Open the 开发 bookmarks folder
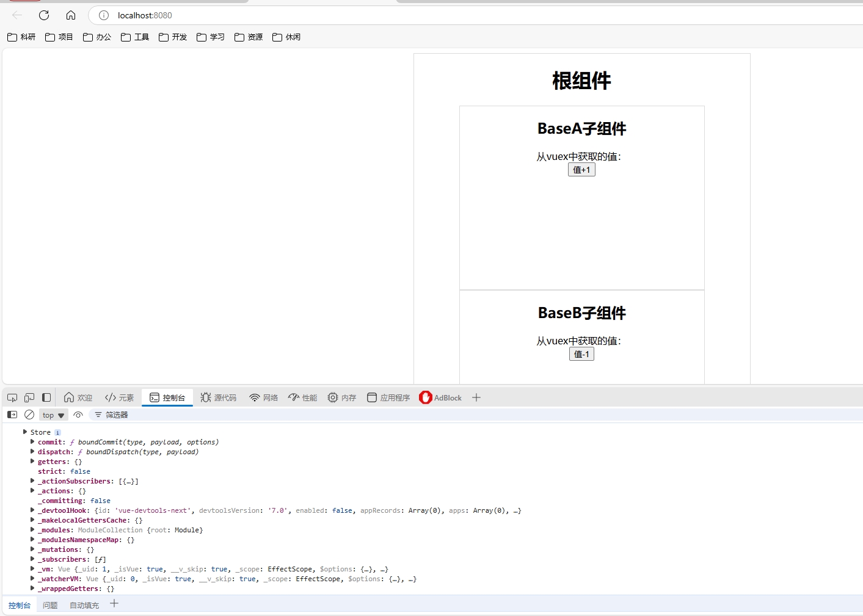 point(173,37)
